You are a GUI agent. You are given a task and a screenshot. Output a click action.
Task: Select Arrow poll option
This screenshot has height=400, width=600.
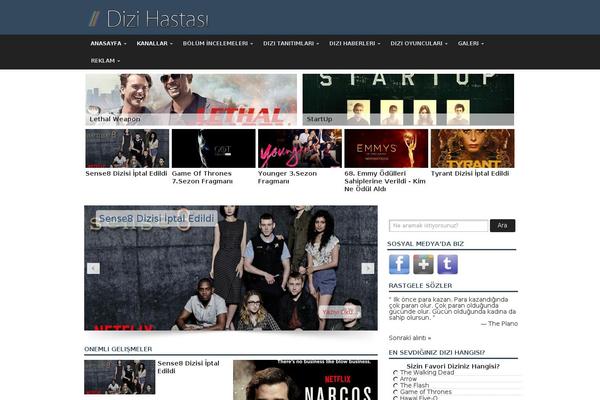(395, 379)
